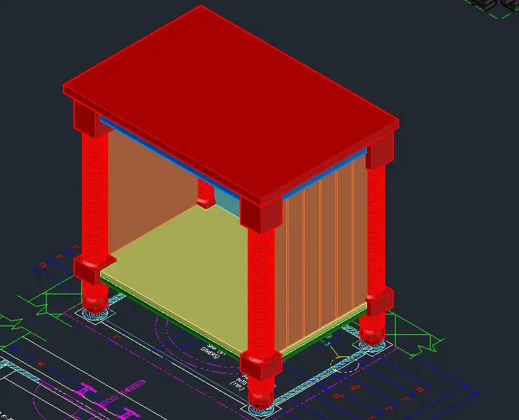This screenshot has width=519, height=420.
Task: Select the left column's lower base block
Action: pyautogui.click(x=89, y=269)
